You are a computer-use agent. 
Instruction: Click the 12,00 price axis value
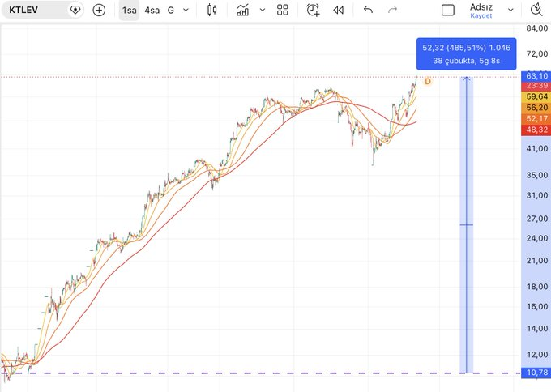click(x=537, y=355)
